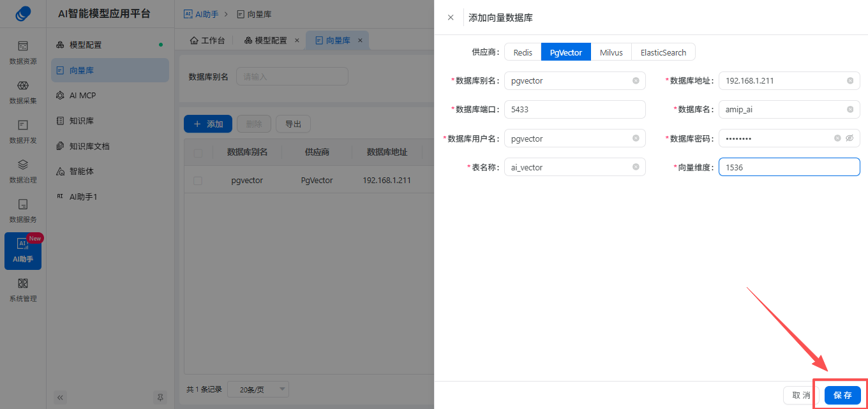Click the 供应商 column header
The image size is (868, 409).
click(x=317, y=152)
